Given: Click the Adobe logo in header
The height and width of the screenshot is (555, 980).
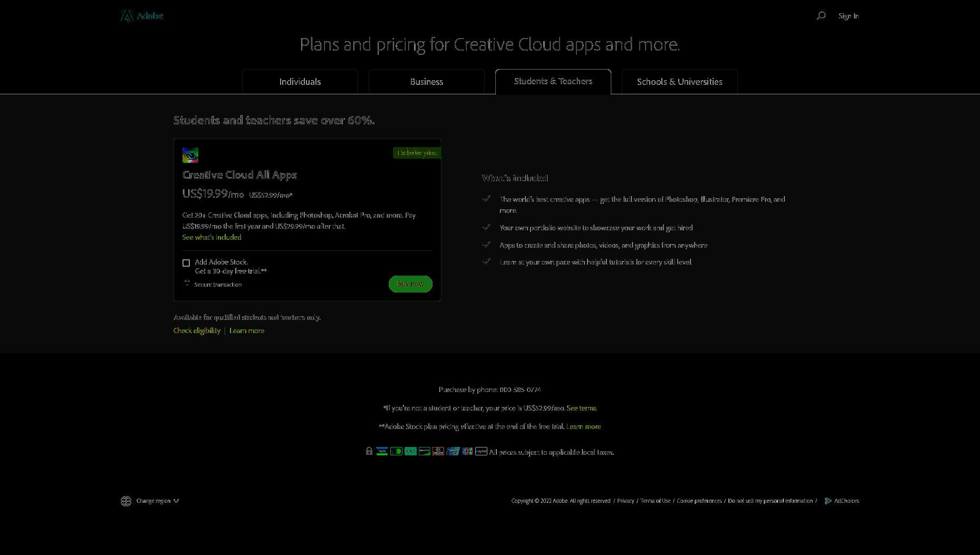Looking at the screenshot, I should point(142,16).
